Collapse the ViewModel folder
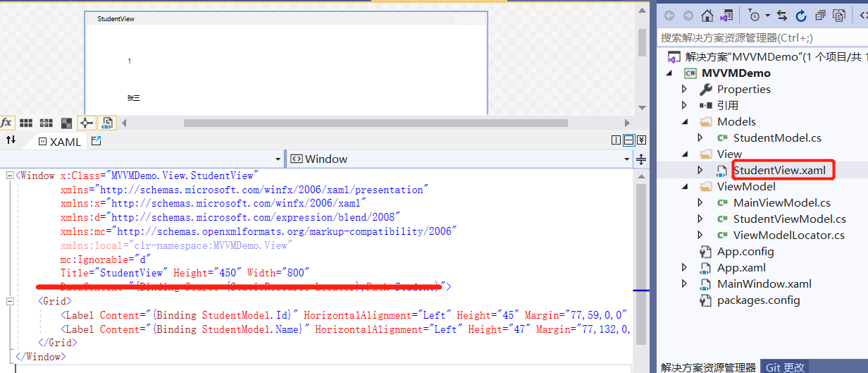This screenshot has height=373, width=868. pos(684,187)
